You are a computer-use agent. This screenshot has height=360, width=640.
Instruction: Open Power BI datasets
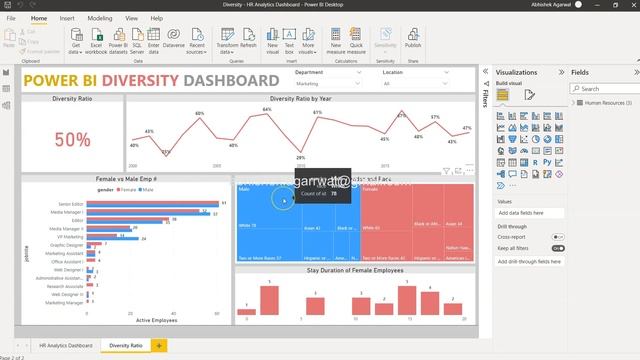click(x=118, y=41)
